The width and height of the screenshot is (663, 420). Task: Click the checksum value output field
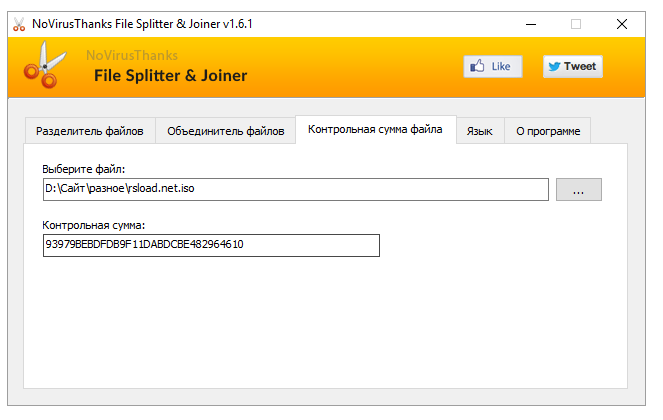(211, 245)
